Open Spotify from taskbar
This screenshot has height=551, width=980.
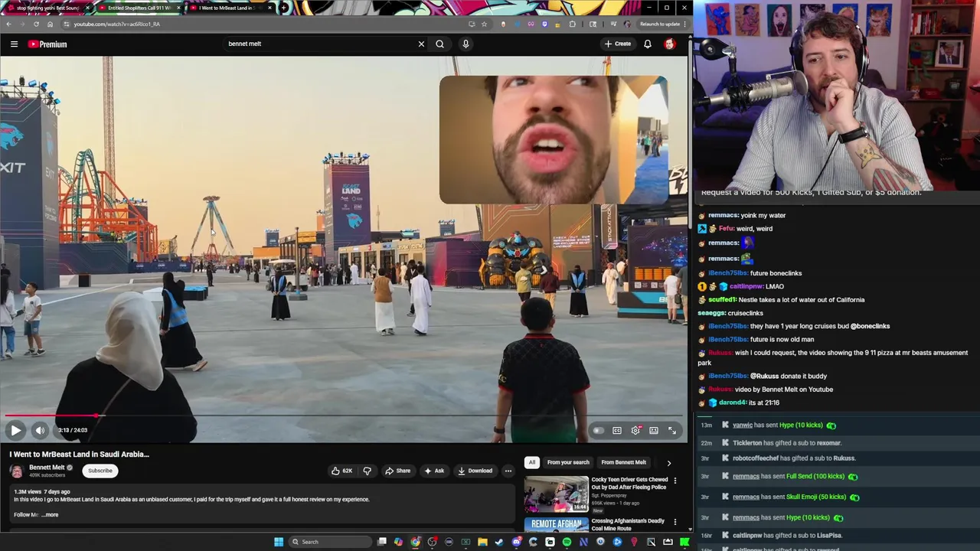(x=567, y=542)
